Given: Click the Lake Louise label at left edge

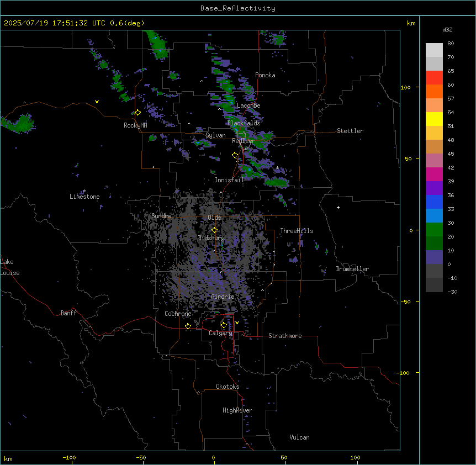Looking at the screenshot, I should pos(10,267).
